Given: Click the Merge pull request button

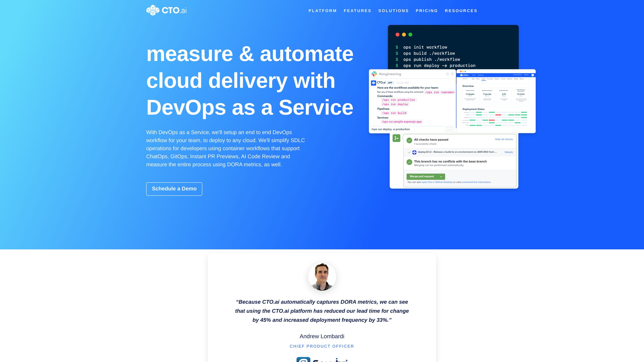Looking at the screenshot, I should tap(422, 177).
